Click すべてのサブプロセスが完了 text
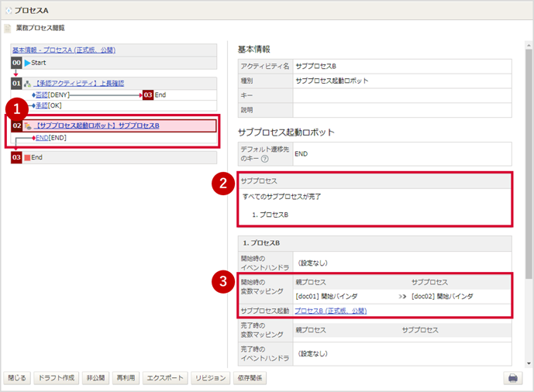534x392 pixels. click(x=281, y=197)
